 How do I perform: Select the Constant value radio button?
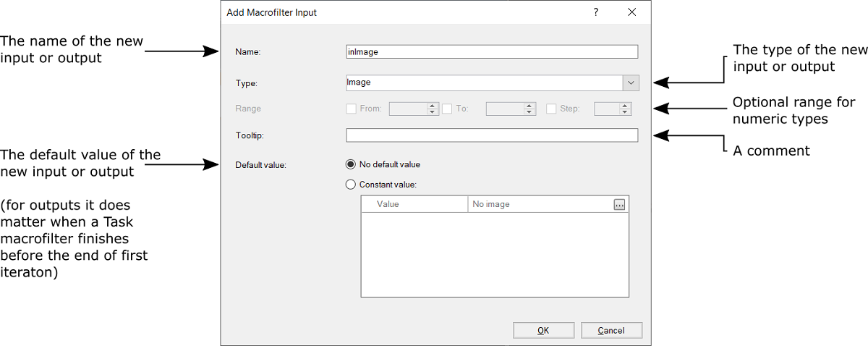351,185
